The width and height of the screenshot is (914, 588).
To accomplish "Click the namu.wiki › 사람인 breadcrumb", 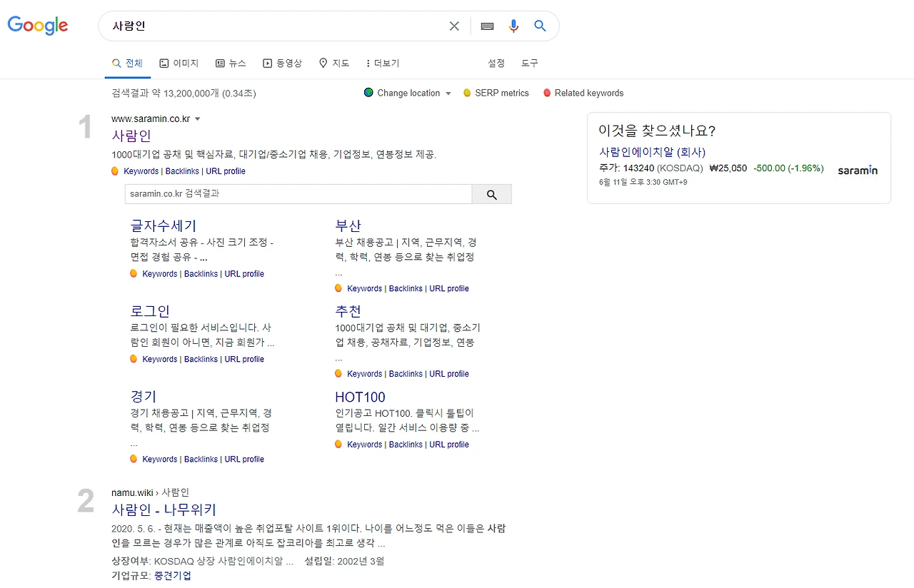I will point(151,492).
